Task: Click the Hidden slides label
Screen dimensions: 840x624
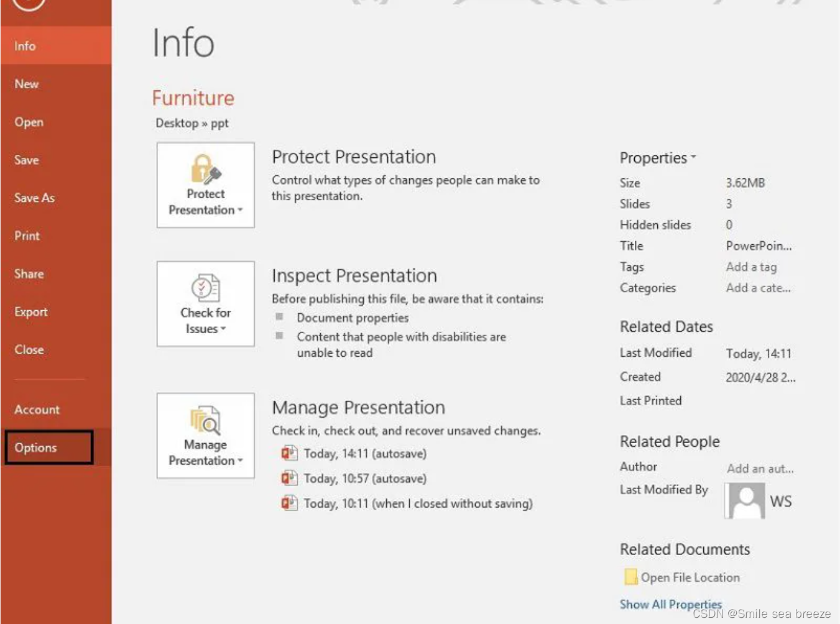Action: pyautogui.click(x=655, y=225)
